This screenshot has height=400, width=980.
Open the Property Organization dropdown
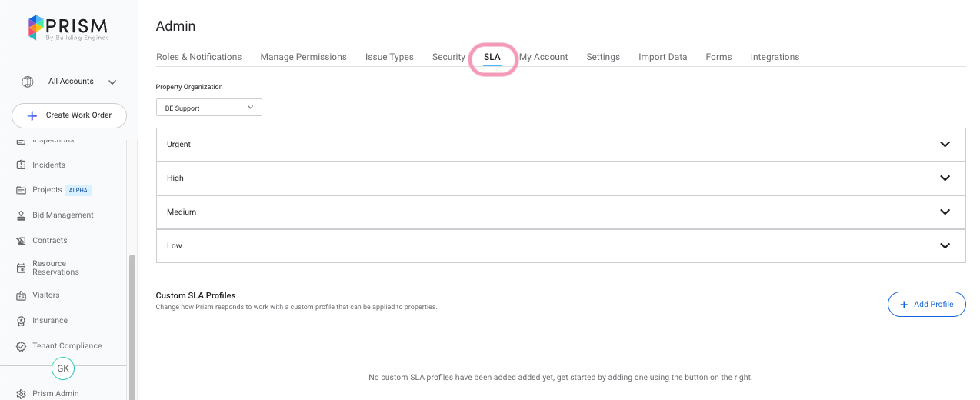(208, 108)
